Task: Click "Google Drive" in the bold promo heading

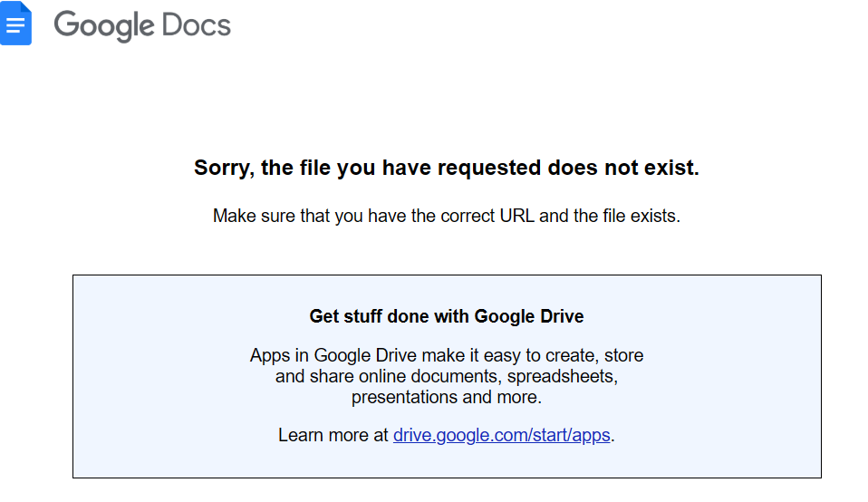Action: coord(529,316)
